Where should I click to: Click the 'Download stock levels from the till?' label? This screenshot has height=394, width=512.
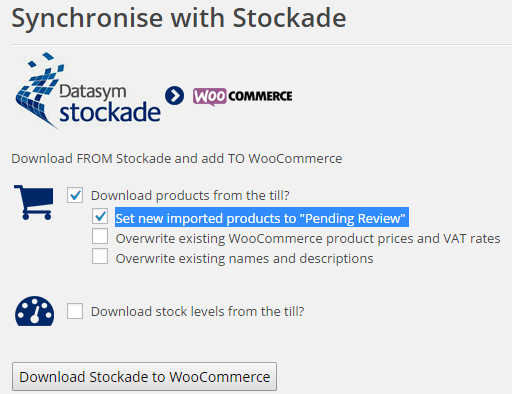(197, 311)
